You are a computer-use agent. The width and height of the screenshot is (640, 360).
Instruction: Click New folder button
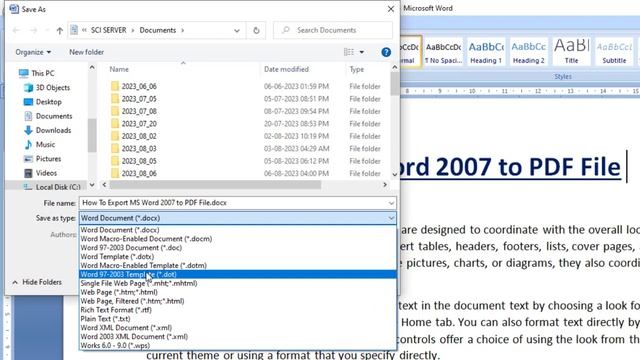click(x=87, y=52)
